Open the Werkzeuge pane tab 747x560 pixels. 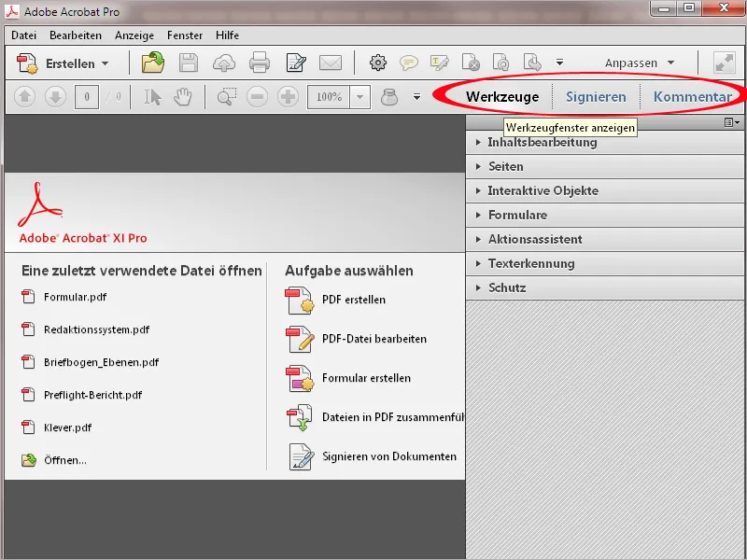point(502,97)
